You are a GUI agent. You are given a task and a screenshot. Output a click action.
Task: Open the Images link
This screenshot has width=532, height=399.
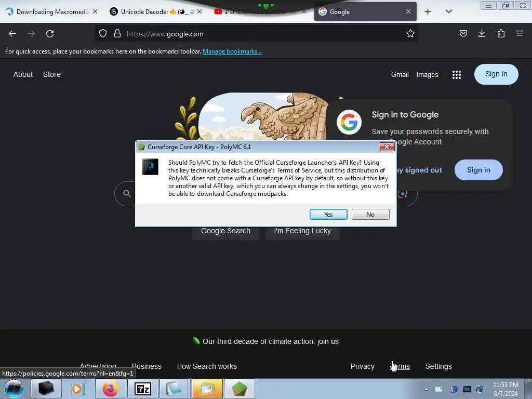[427, 75]
